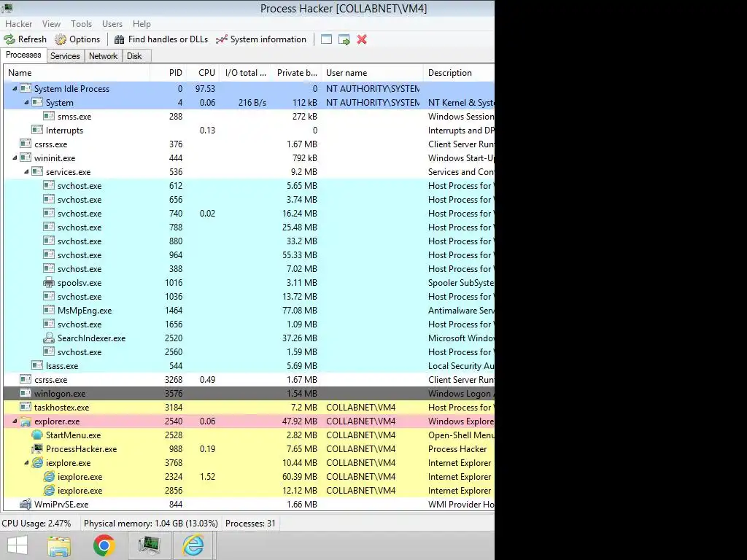Click the SearchIndexer.exe icon

pos(49,338)
